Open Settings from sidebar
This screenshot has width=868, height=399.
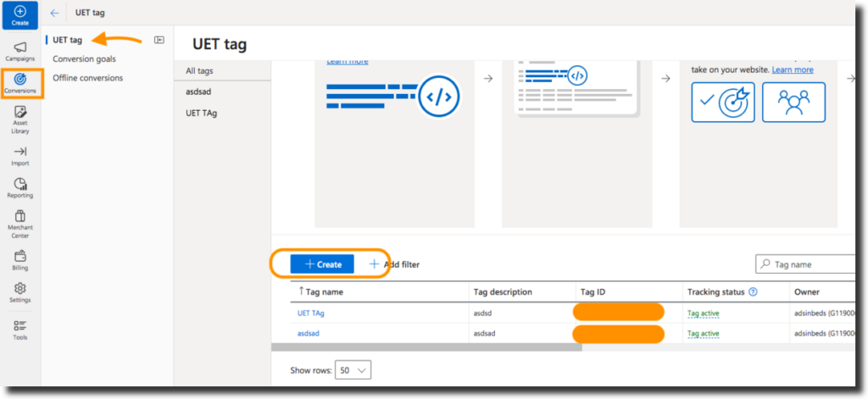(x=19, y=293)
